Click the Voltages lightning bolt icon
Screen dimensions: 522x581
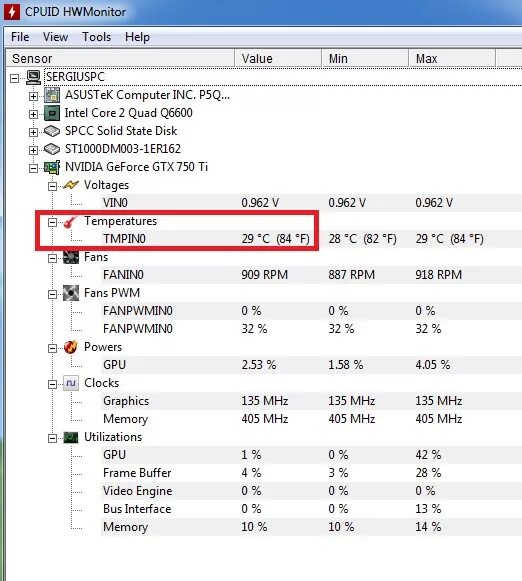(71, 185)
